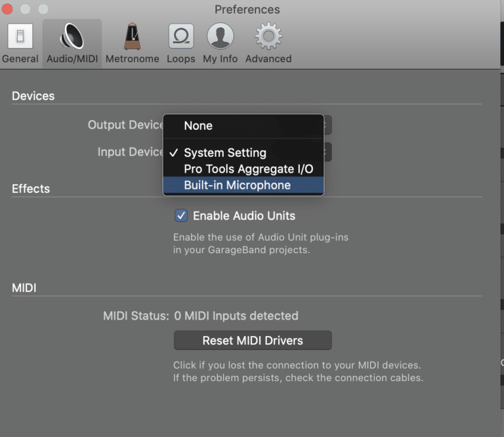Click the Preferences window title
Image resolution: width=504 pixels, height=437 pixels.
(x=247, y=10)
